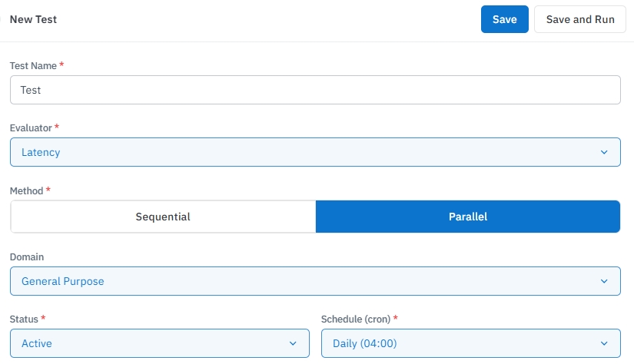Open the Evaluator dropdown showing Latency
Image resolution: width=634 pixels, height=364 pixels.
click(307, 152)
